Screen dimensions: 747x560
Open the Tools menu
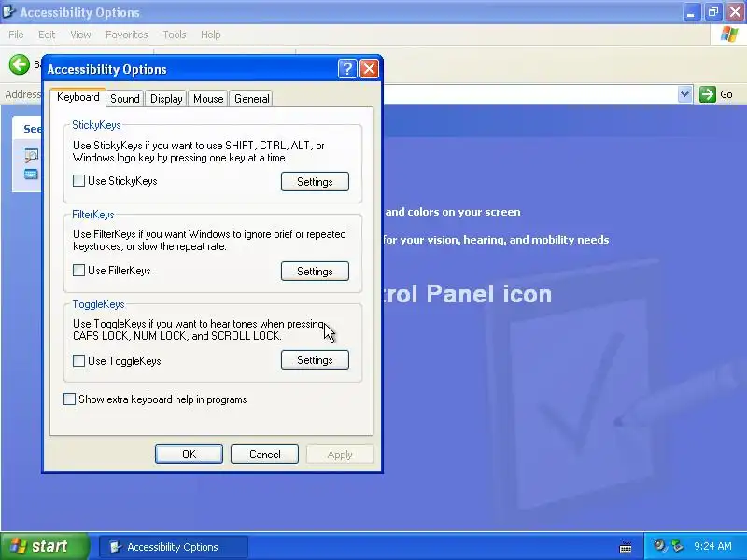(175, 35)
